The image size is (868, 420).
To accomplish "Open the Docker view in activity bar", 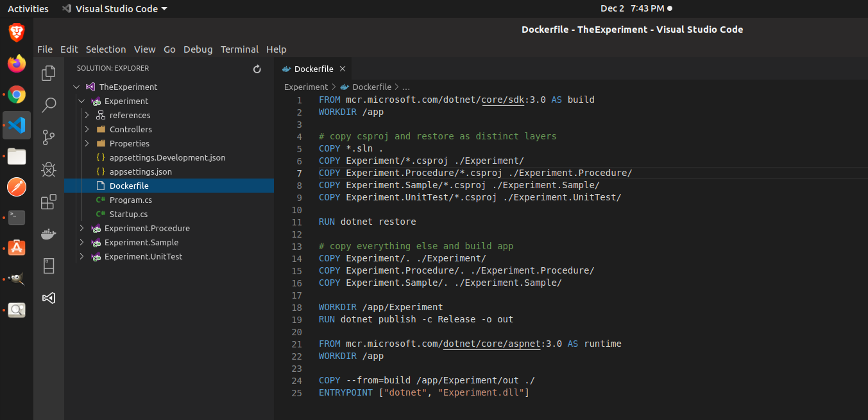I will tap(49, 234).
